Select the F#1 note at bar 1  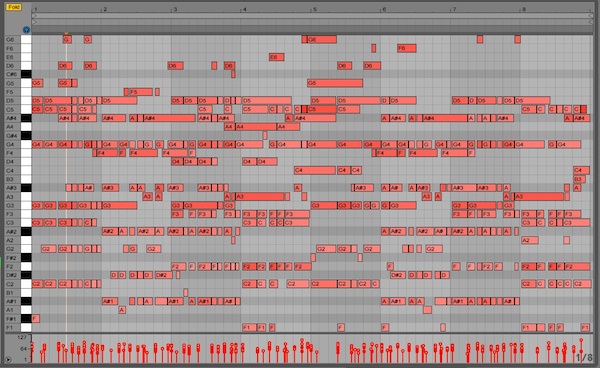(x=36, y=318)
